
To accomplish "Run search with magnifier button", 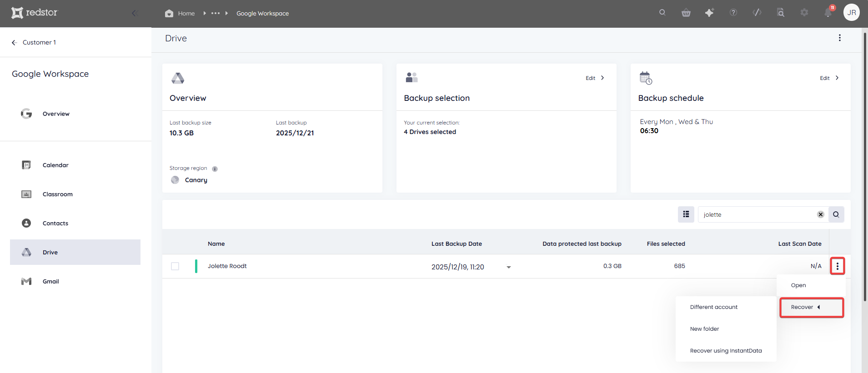I will tap(836, 214).
